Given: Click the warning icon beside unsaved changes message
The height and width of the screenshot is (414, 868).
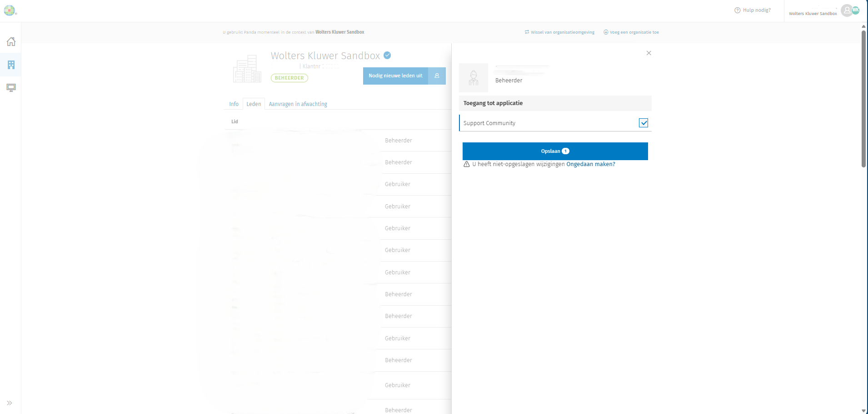Looking at the screenshot, I should [467, 164].
